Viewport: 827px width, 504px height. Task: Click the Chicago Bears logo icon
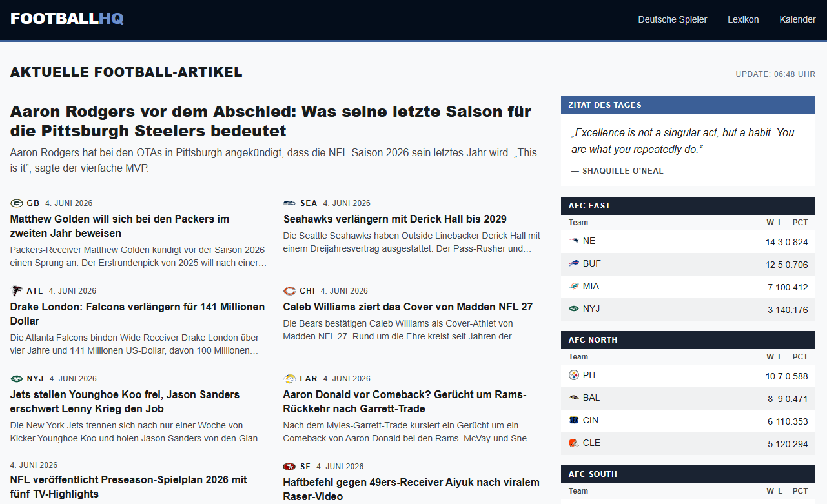coord(289,291)
